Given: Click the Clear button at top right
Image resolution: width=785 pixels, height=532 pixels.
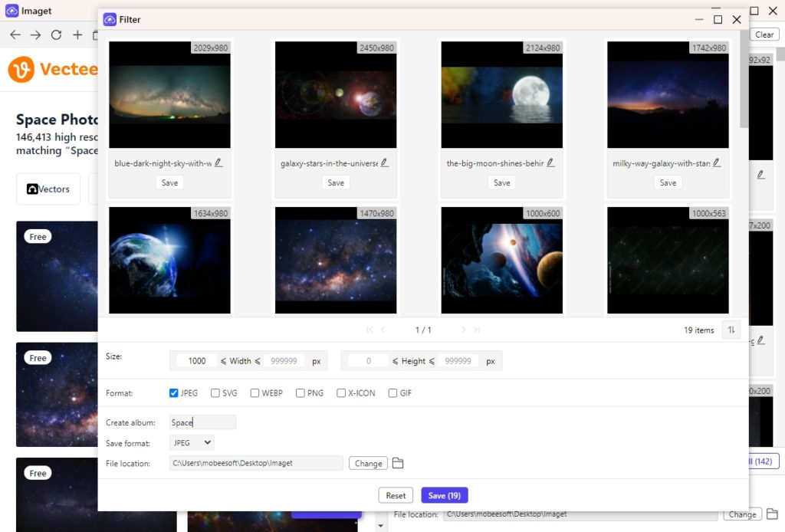Looking at the screenshot, I should tap(764, 34).
